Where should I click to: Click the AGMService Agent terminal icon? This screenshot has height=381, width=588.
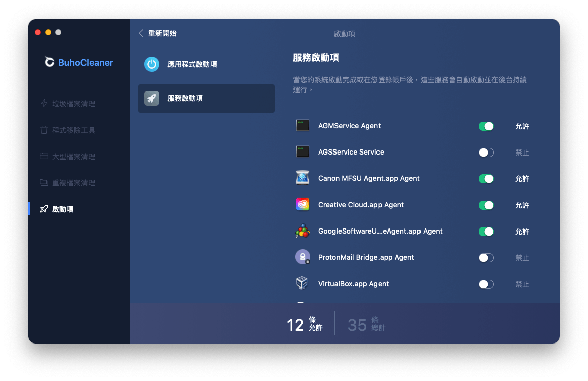click(x=302, y=125)
